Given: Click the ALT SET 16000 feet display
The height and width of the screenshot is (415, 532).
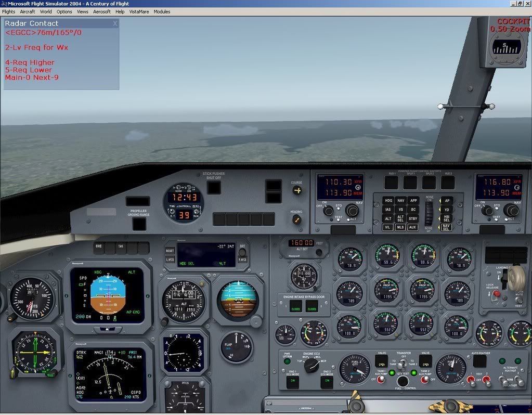Looking at the screenshot, I should click(301, 243).
